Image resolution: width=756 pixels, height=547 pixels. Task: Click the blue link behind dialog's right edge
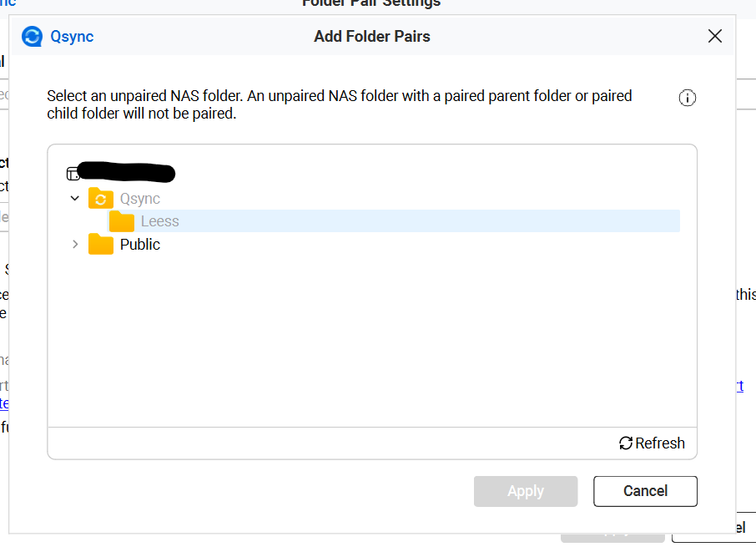tap(739, 385)
